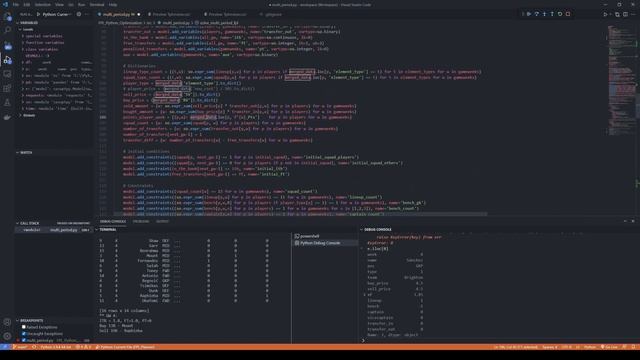The width and height of the screenshot is (640, 360).
Task: Focus the debug console input prompt
Action: point(498,340)
